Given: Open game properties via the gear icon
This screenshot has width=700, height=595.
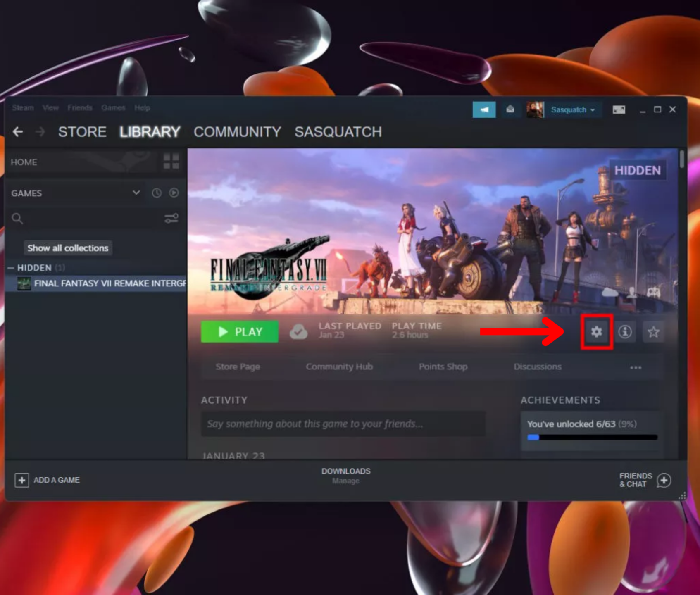Looking at the screenshot, I should 596,331.
